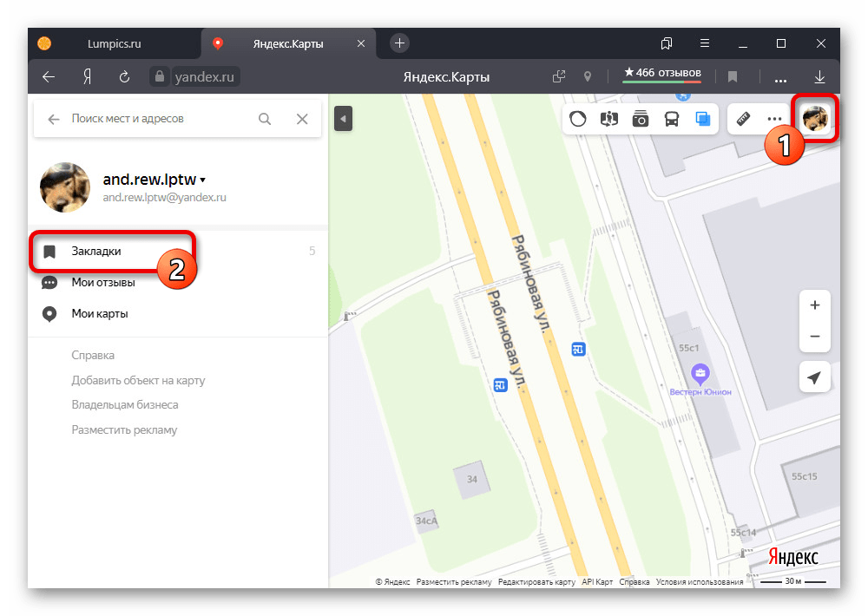Open the browser hamburger menu
868x616 pixels.
point(705,43)
